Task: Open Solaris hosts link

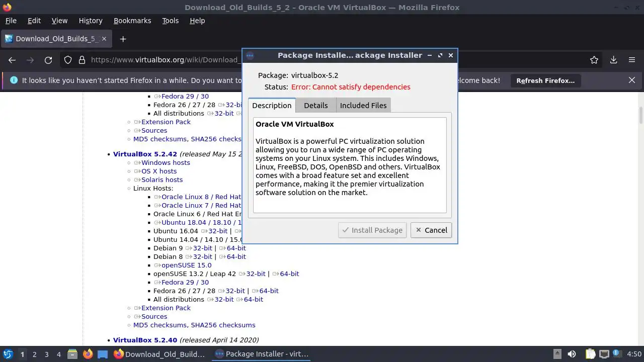Action: [162, 179]
